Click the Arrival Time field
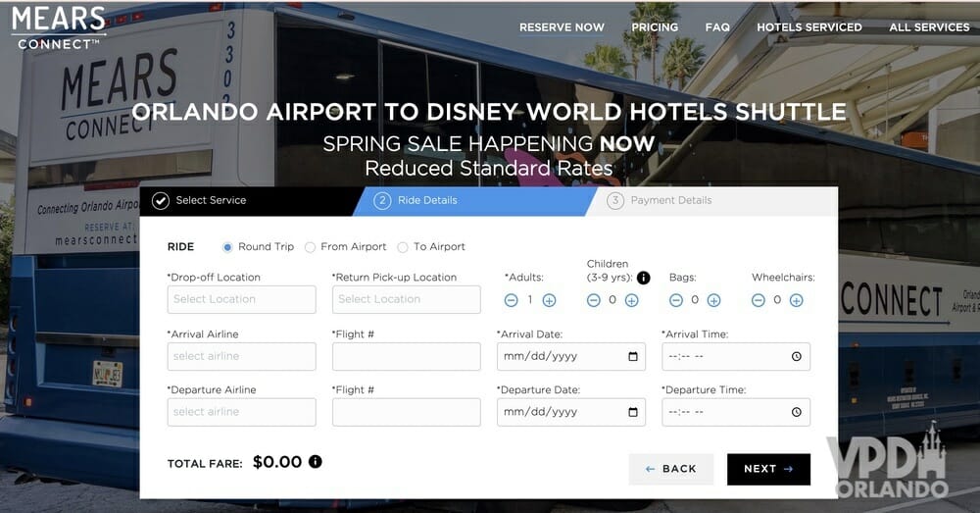980x513 pixels. tap(736, 357)
